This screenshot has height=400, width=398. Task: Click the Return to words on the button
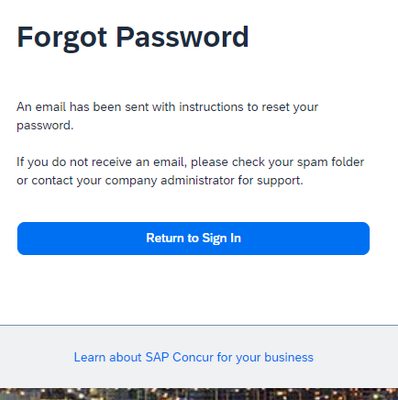coord(172,238)
